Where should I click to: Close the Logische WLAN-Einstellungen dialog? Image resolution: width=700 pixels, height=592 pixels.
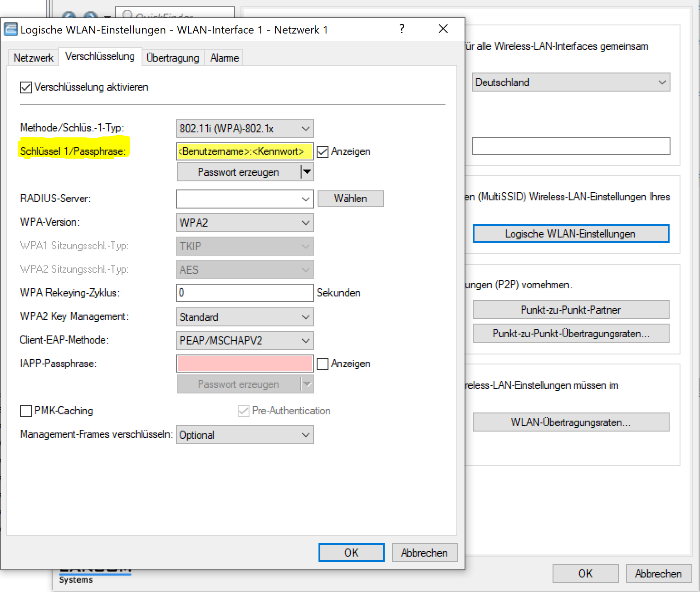click(x=443, y=29)
